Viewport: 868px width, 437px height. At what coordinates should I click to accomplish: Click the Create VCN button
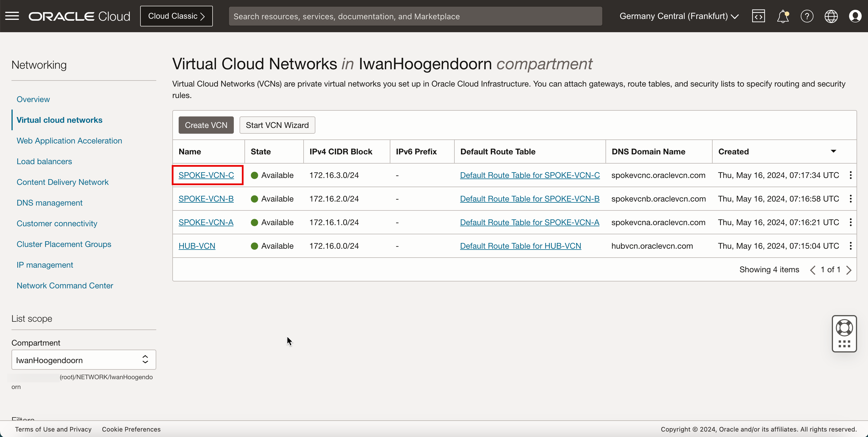click(206, 125)
